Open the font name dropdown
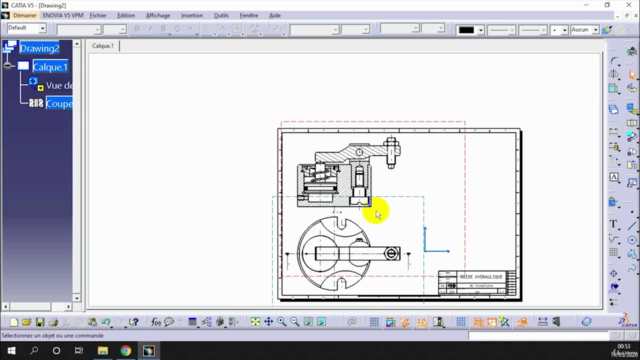Viewport: 640px width, 360px height. point(97,29)
